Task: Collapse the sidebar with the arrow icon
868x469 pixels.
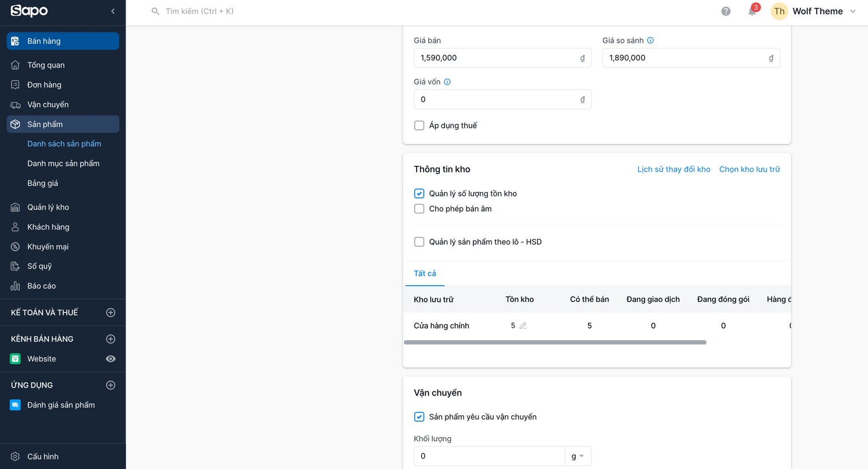Action: click(113, 11)
